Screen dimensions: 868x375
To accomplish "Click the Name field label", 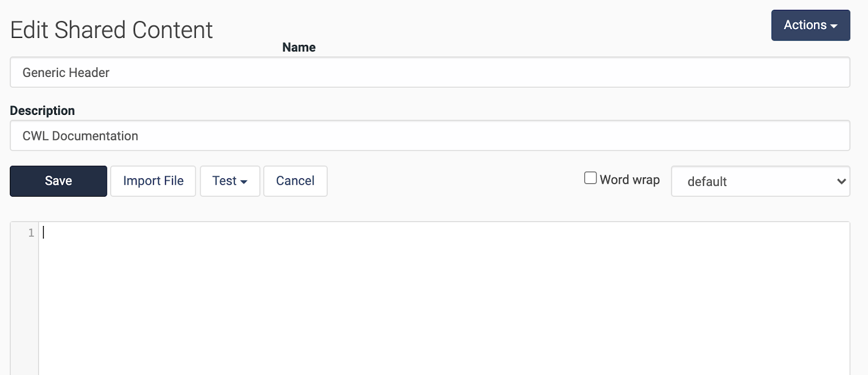I will 299,47.
